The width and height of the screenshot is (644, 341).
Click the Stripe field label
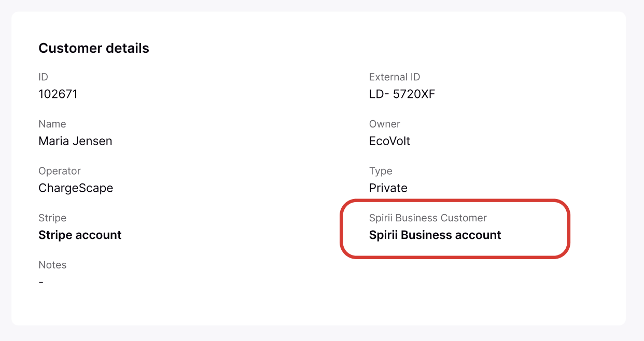click(52, 218)
